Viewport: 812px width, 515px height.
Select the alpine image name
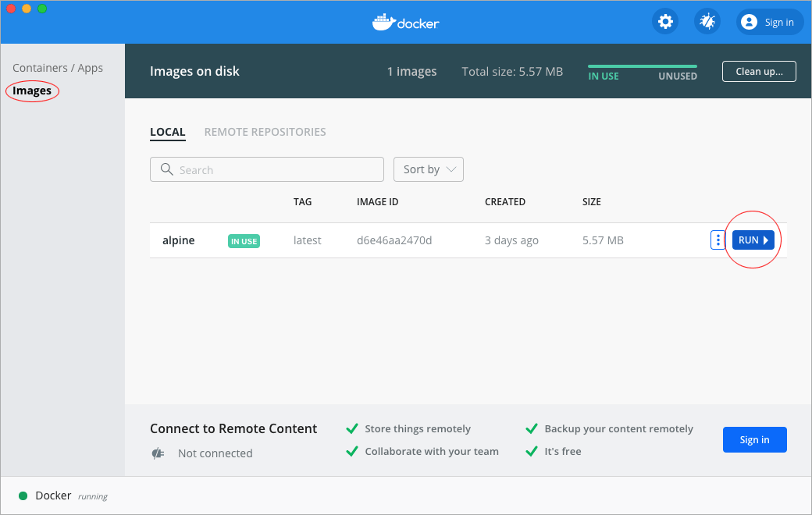(179, 240)
